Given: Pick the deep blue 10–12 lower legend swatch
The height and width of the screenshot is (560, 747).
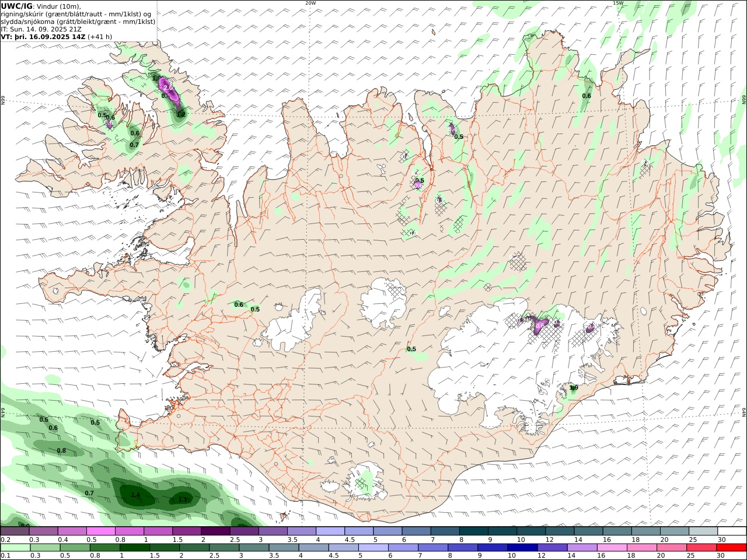Looking at the screenshot, I should 522,548.
